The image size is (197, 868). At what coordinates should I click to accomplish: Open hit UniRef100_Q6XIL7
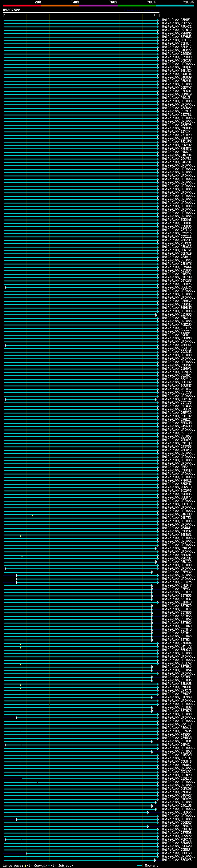click(x=177, y=40)
